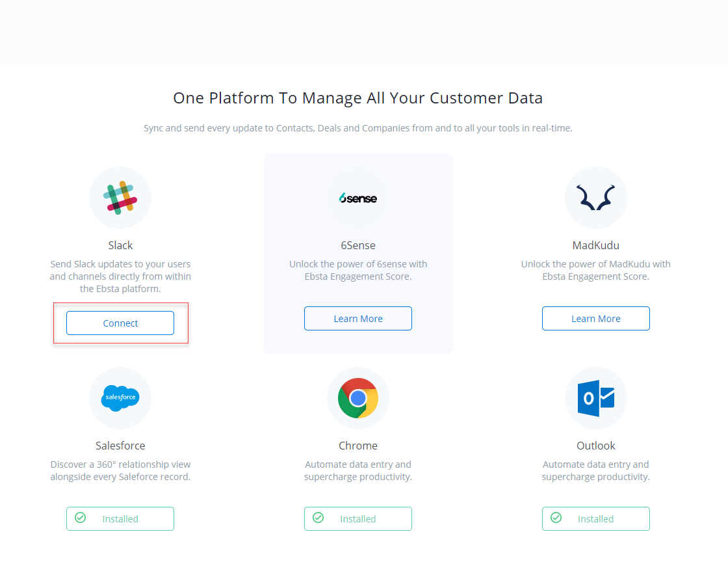Click the MadKudu title label
728x564 pixels.
pyautogui.click(x=596, y=245)
